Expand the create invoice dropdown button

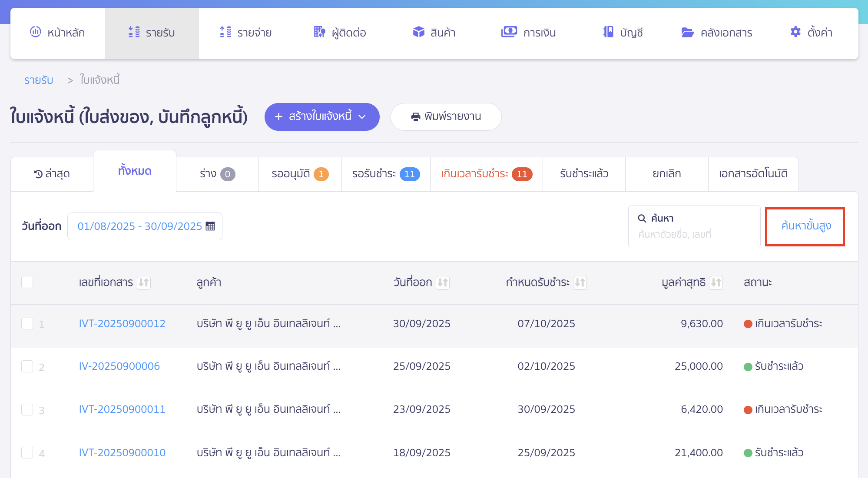click(362, 116)
